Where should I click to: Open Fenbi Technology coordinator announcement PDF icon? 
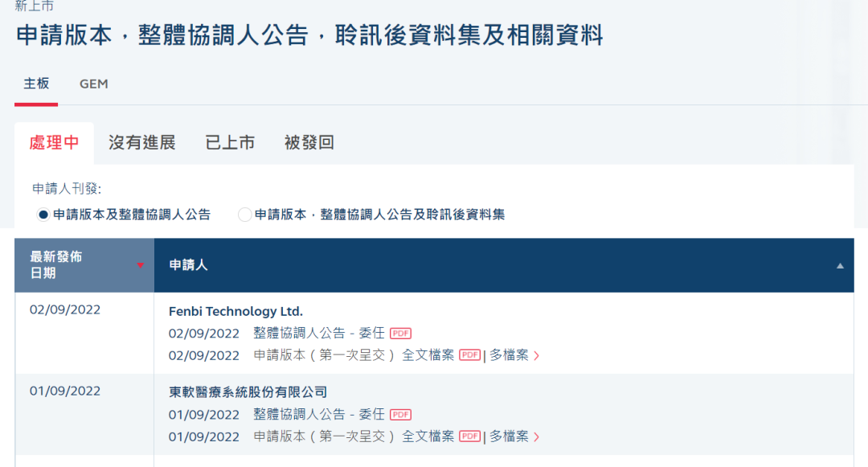pyautogui.click(x=400, y=334)
